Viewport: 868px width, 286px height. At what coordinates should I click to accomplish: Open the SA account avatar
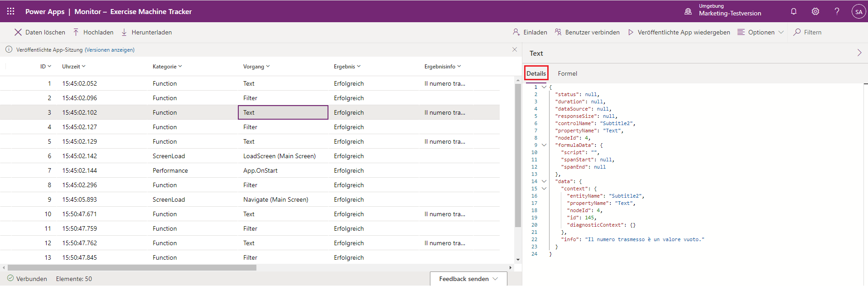coord(858,12)
